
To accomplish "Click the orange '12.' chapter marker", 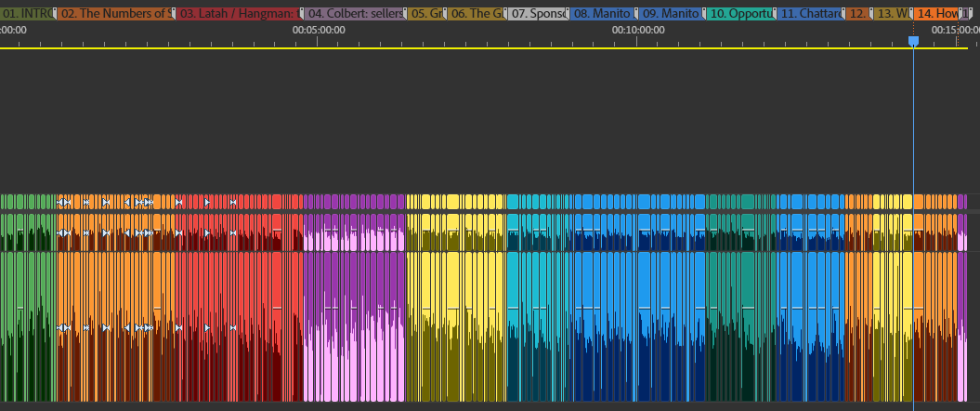I will tap(858, 13).
